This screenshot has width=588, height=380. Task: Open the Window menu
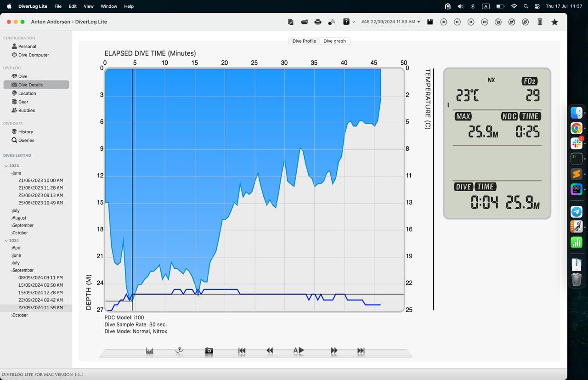pos(109,6)
